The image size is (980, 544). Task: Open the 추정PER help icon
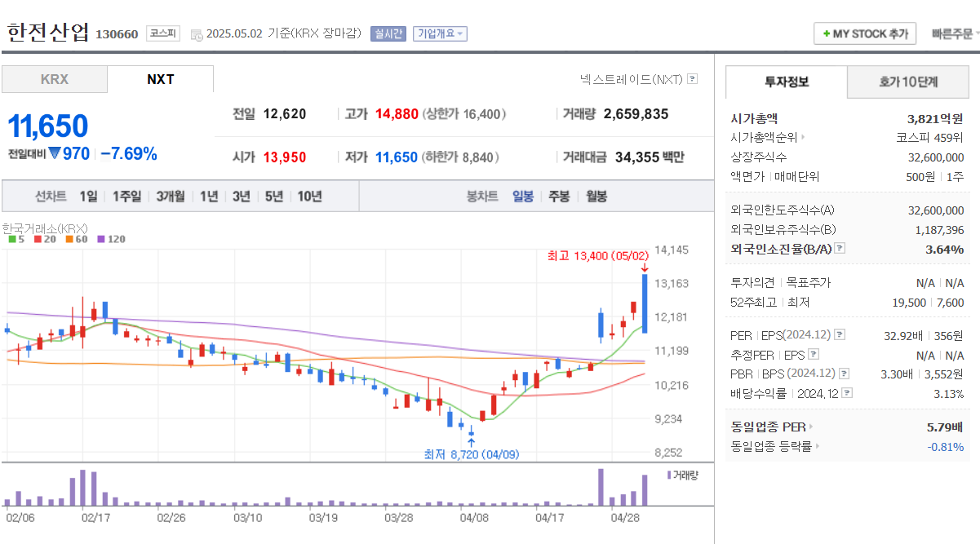pyautogui.click(x=814, y=356)
